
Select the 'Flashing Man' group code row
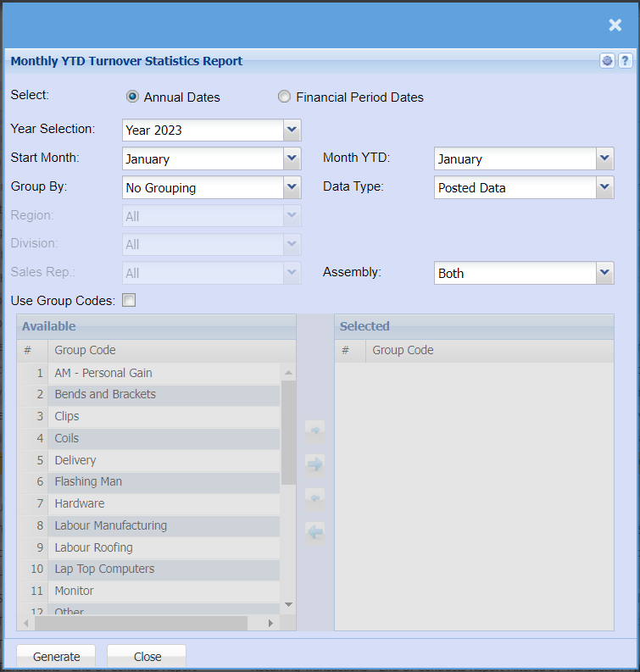tap(148, 482)
